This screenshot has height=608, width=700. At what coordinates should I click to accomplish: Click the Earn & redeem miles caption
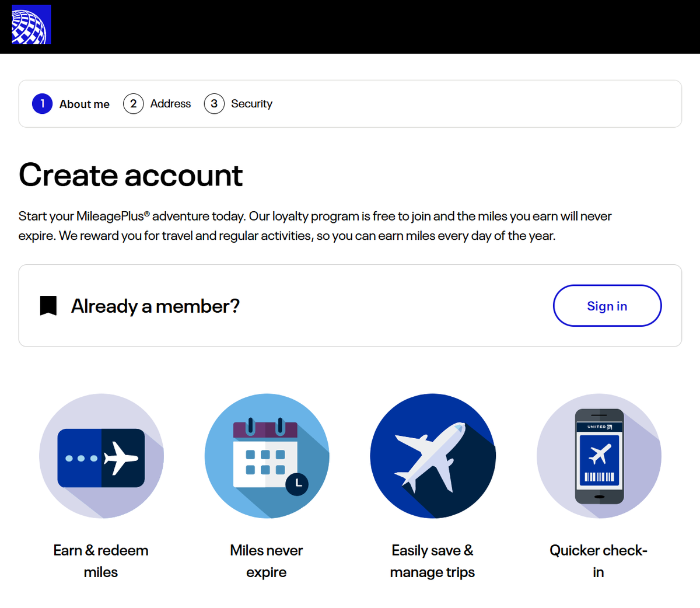tap(101, 561)
